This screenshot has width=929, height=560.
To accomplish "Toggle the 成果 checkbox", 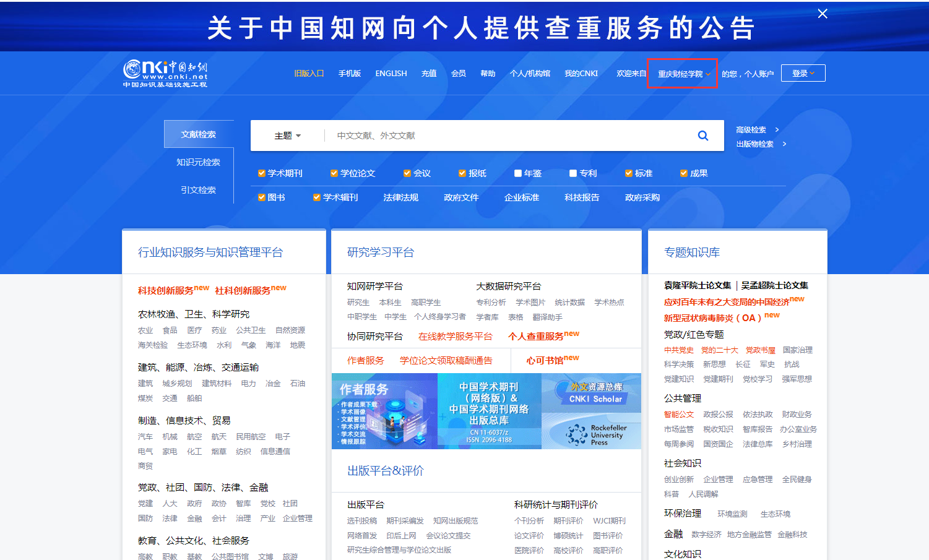I will point(684,173).
